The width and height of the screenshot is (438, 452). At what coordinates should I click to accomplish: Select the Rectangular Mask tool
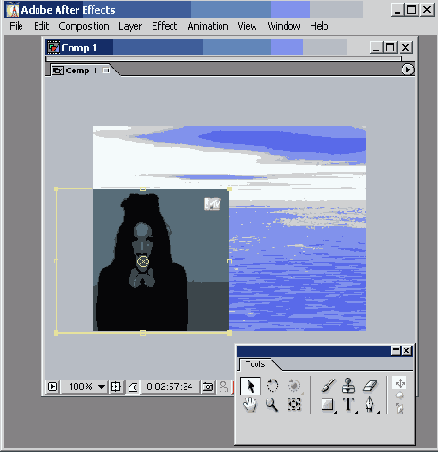[x=328, y=405]
